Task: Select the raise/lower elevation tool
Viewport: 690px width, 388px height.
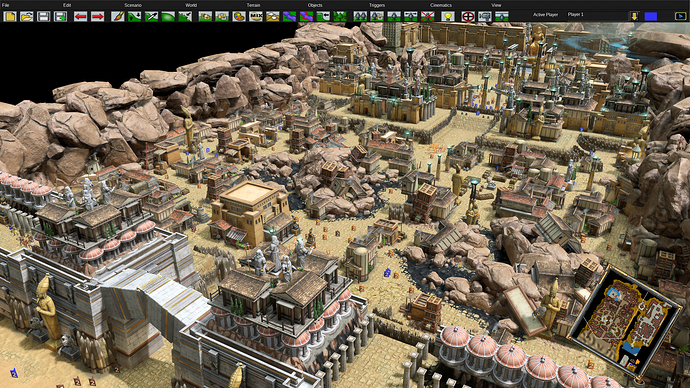Action: click(134, 17)
